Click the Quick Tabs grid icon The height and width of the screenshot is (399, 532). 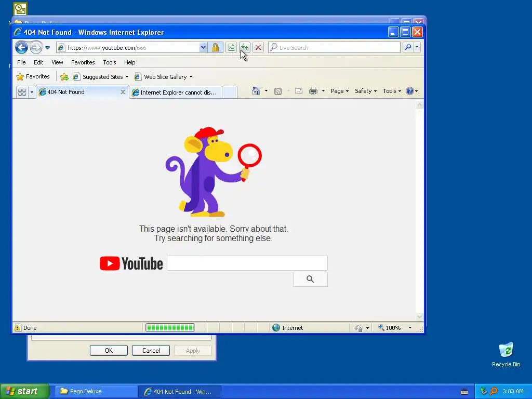pos(22,92)
